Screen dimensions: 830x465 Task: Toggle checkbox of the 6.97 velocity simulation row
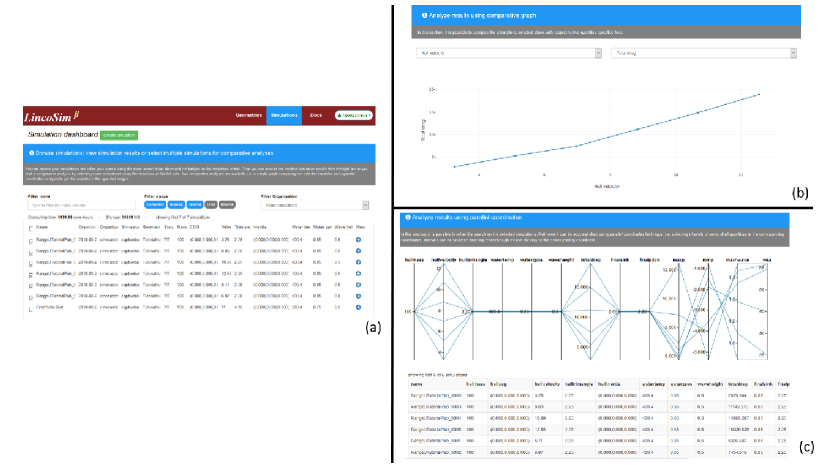pos(31,298)
